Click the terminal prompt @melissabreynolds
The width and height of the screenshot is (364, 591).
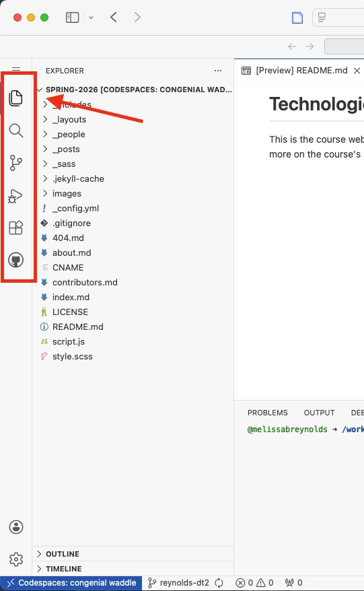coord(287,429)
